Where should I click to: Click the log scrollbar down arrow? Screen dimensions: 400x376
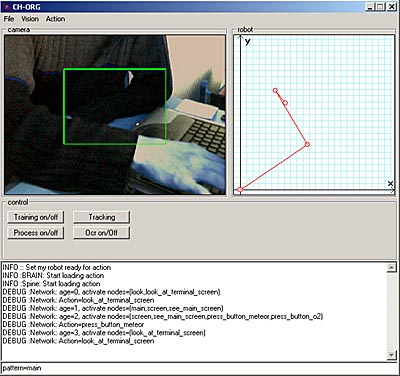pyautogui.click(x=391, y=356)
